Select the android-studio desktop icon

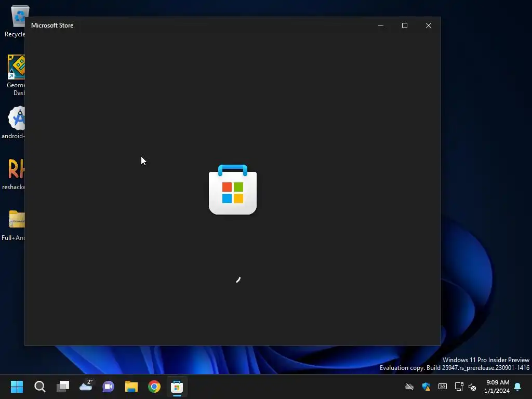14,123
